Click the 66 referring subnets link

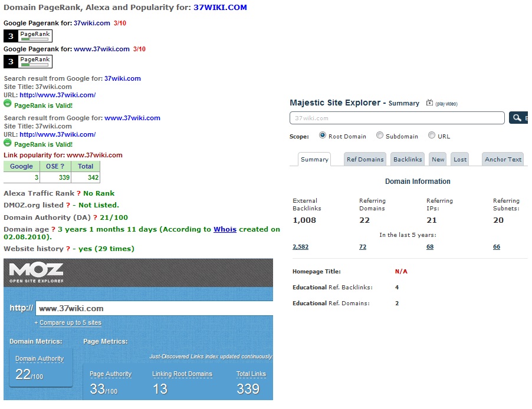click(497, 247)
